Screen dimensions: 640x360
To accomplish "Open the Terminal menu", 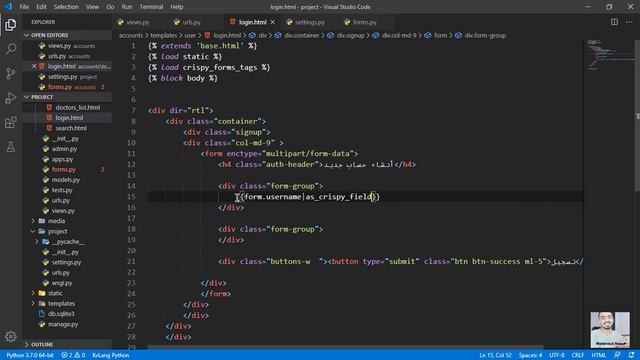I will [151, 7].
